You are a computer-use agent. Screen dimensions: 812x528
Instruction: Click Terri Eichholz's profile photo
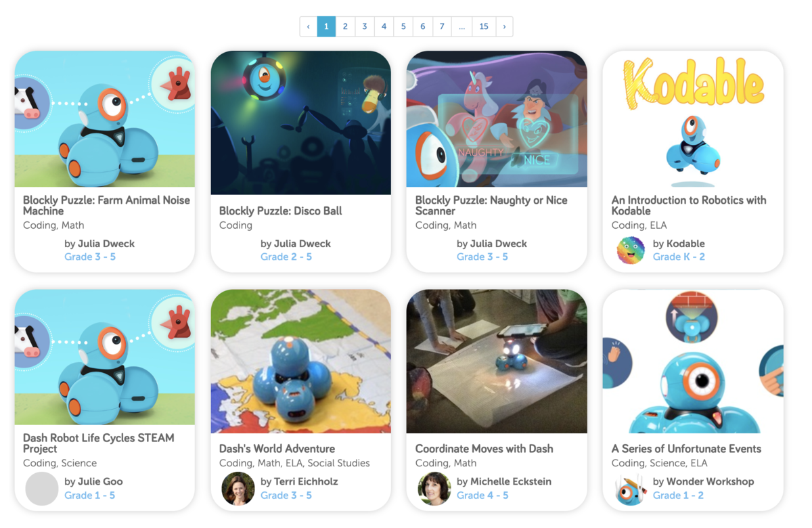pyautogui.click(x=238, y=489)
